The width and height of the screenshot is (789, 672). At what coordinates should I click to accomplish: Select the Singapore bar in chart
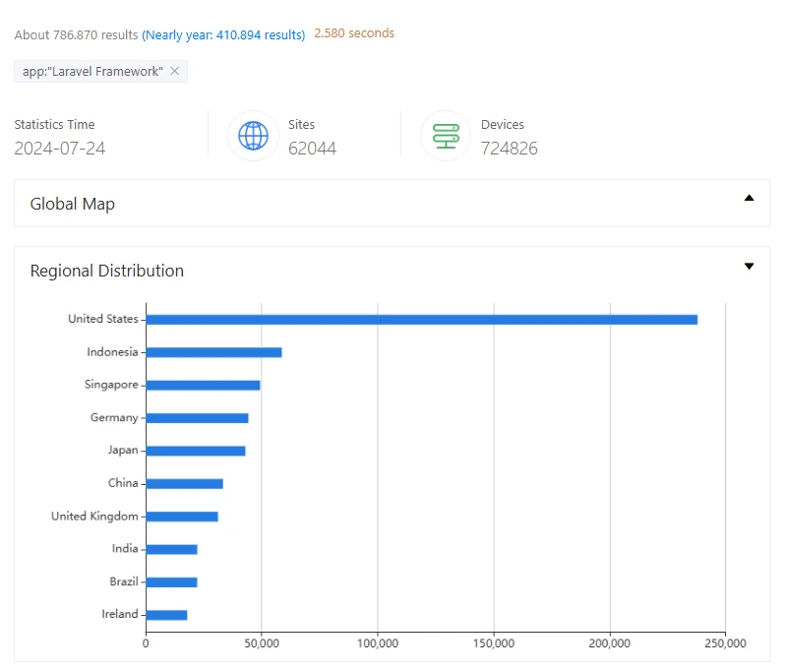[x=204, y=385]
